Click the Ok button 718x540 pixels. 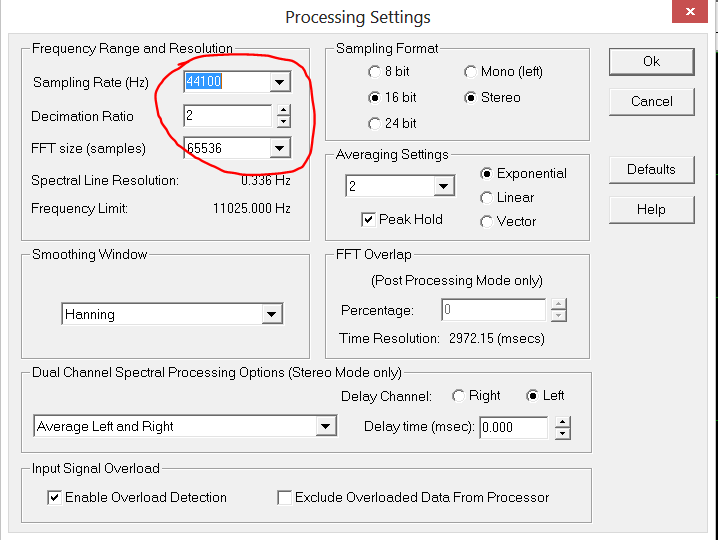click(x=651, y=61)
